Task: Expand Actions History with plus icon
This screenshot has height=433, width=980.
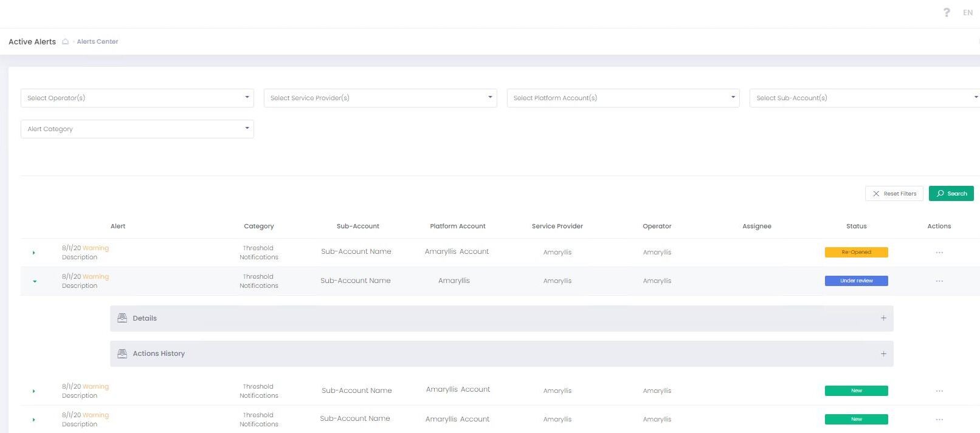Action: (883, 354)
